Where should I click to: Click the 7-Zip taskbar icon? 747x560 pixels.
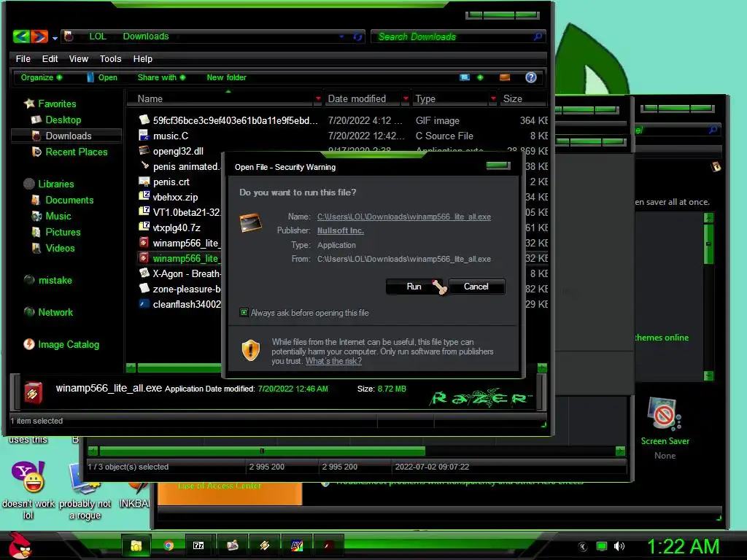(198, 545)
